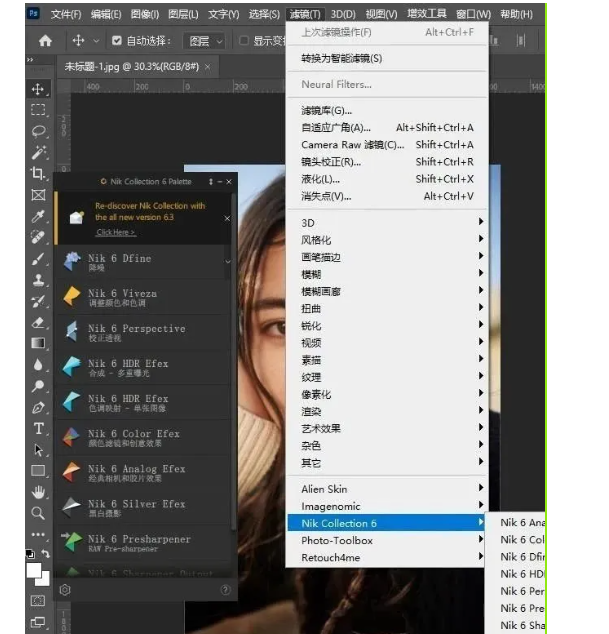Select the Pen tool
609x634 pixels.
38,407
